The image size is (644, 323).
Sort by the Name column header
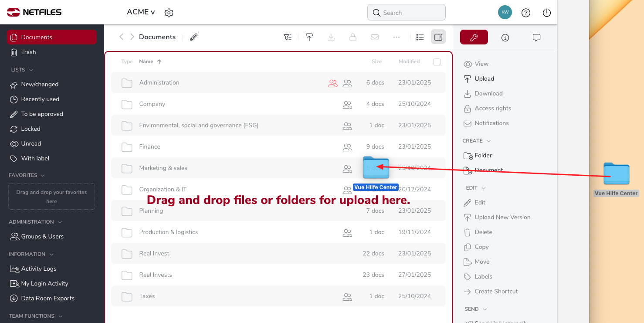[150, 61]
